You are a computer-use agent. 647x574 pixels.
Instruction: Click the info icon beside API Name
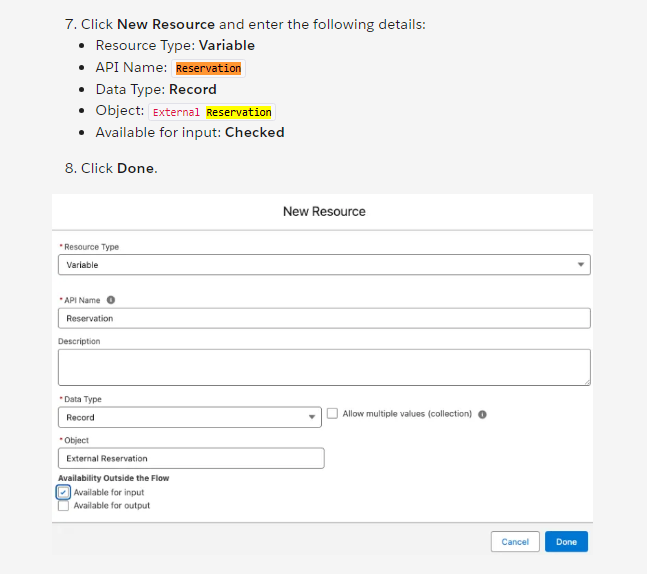(x=110, y=299)
